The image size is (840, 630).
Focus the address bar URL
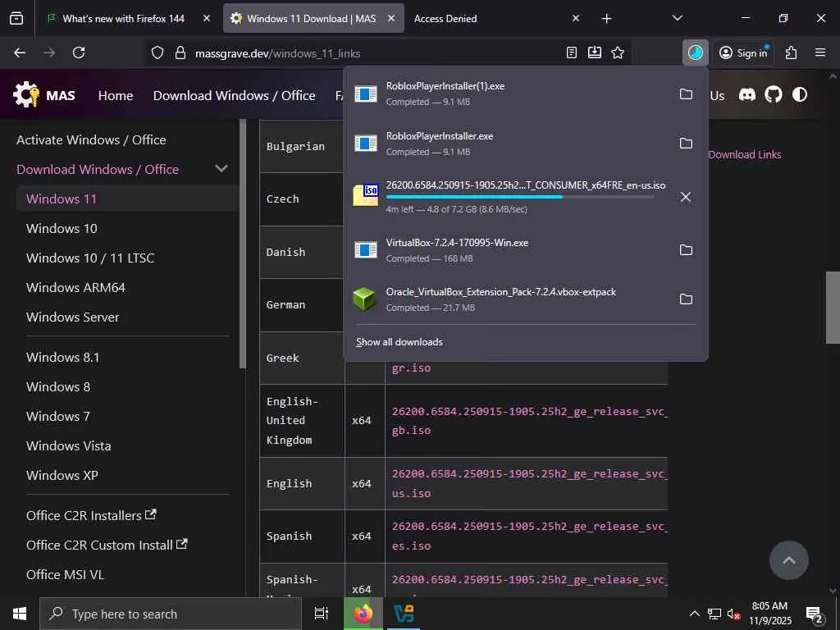[277, 53]
